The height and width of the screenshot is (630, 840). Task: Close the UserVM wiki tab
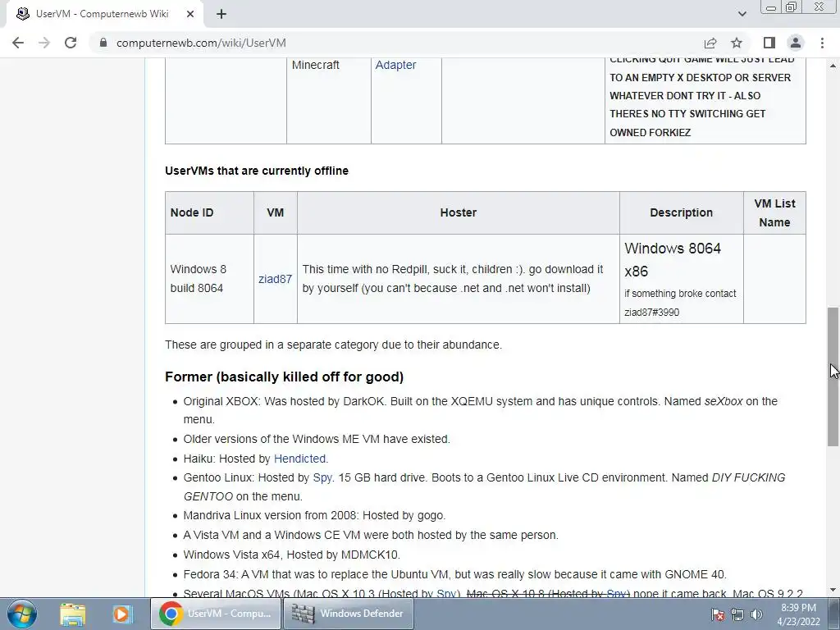190,14
